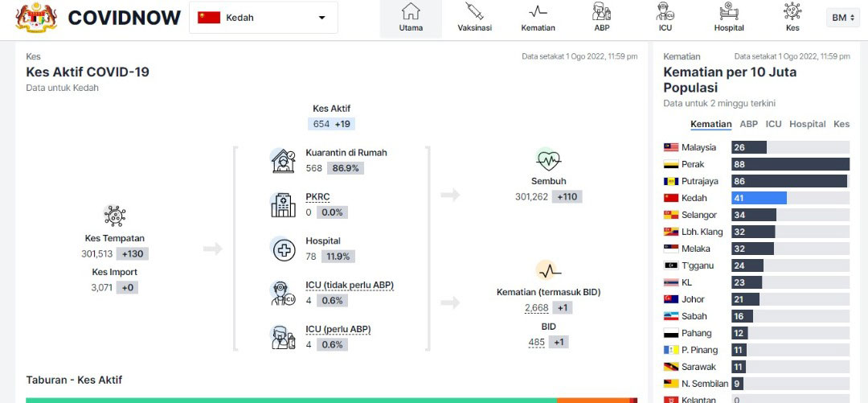The width and height of the screenshot is (868, 403).
Task: Click Perak bar showing 88
Action: [790, 164]
